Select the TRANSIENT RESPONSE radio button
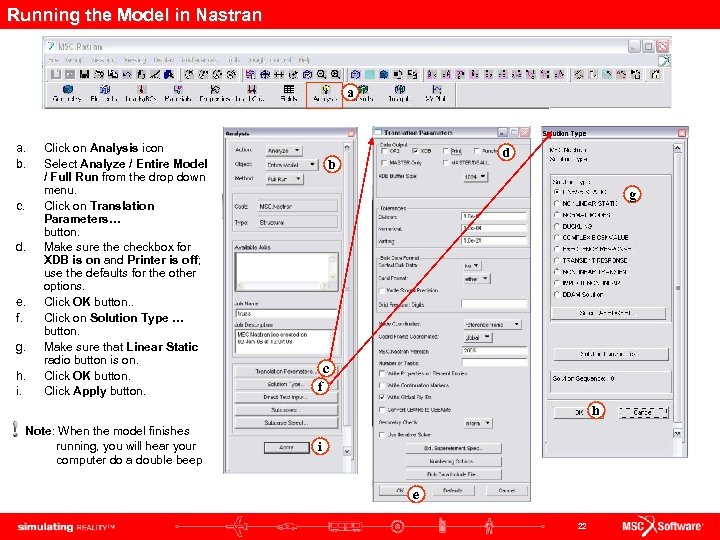This screenshot has width=720, height=540. pos(557,260)
